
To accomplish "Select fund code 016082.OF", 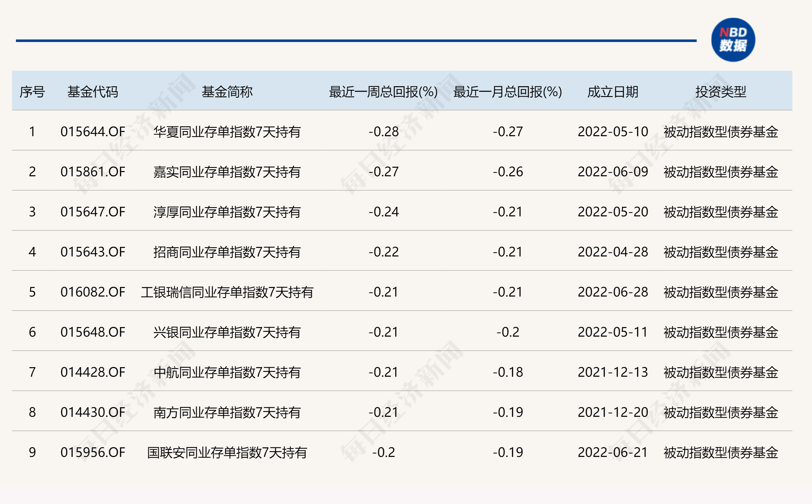I will 93,292.
